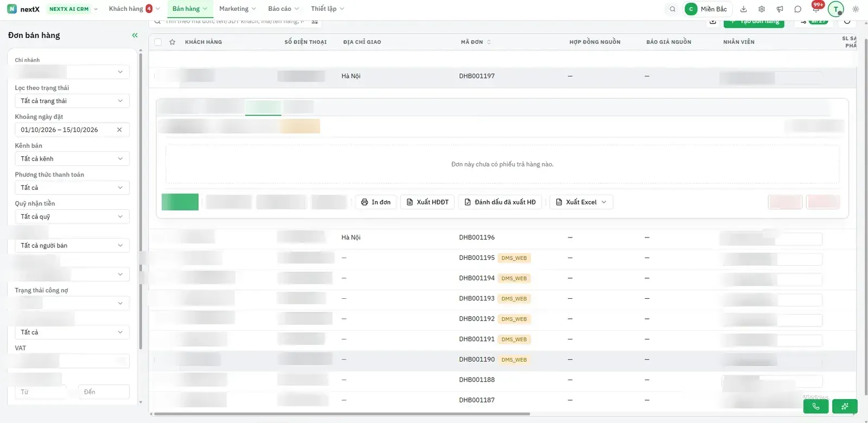
Task: Sort by Mã đơn column arrows
Action: 489,42
